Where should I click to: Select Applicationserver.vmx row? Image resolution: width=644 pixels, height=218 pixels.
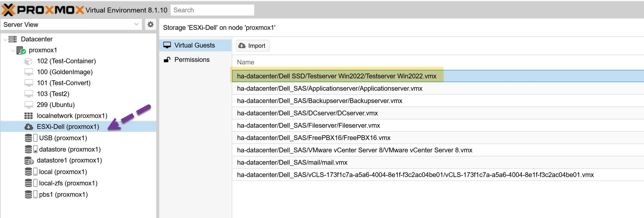click(x=438, y=88)
